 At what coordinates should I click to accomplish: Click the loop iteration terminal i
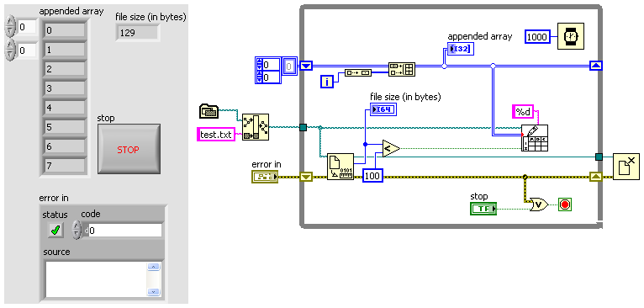click(x=327, y=82)
